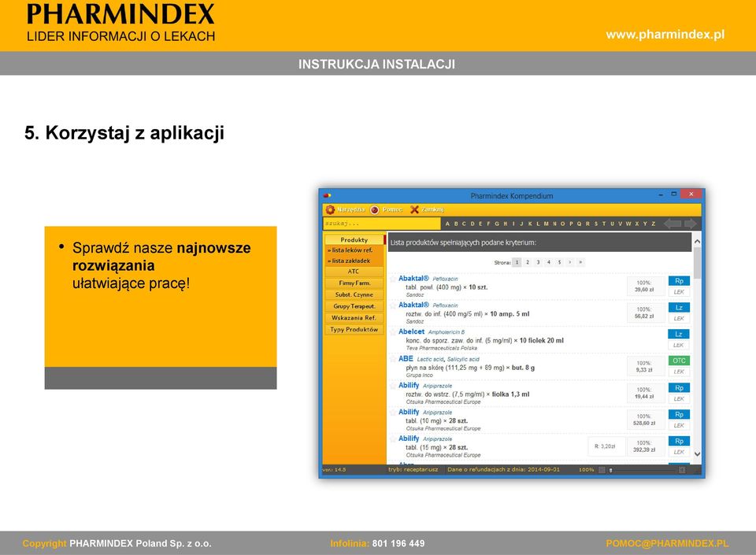The width and height of the screenshot is (756, 555).
Task: Click the Lz badge for Abaktal roztw. do inf.
Action: click(679, 307)
